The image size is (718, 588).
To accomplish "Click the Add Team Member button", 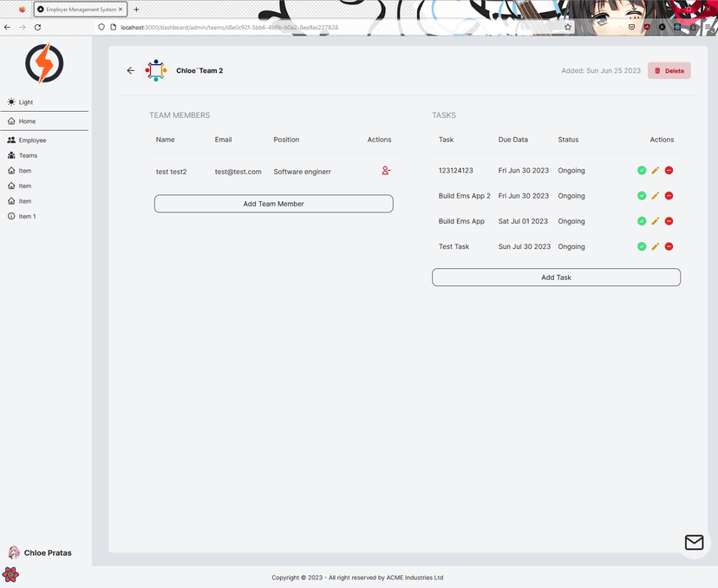I will [273, 204].
